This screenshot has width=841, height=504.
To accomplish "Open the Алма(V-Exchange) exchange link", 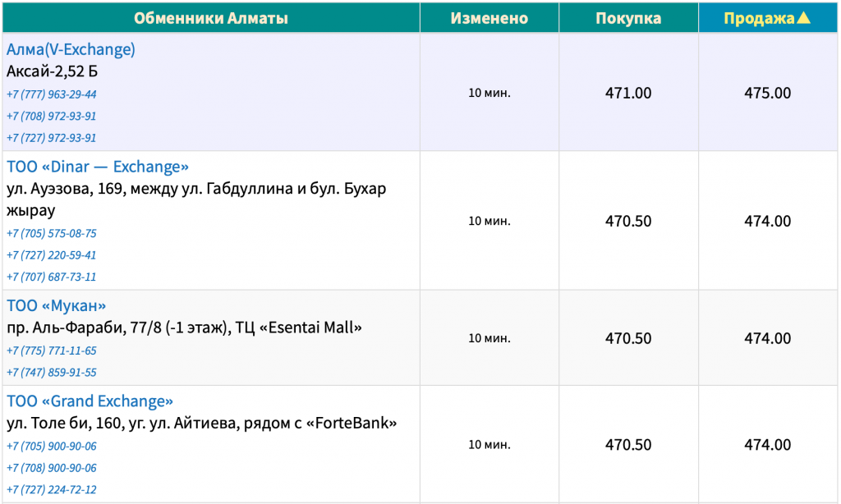I will [x=71, y=49].
